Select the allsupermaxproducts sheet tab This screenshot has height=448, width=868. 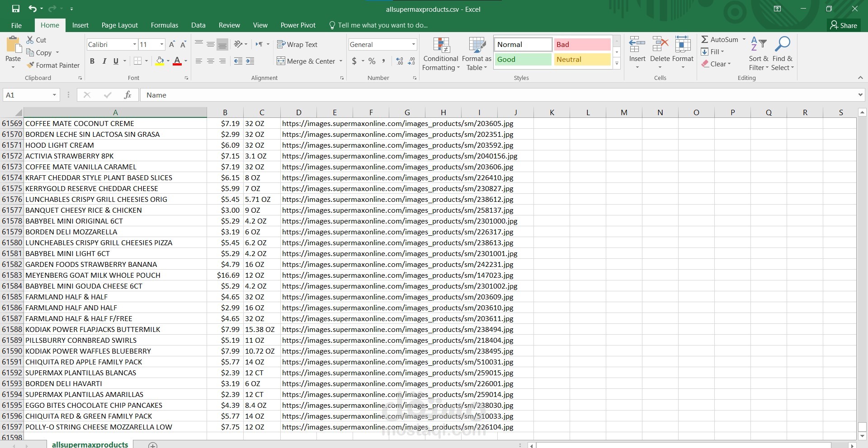pos(90,444)
